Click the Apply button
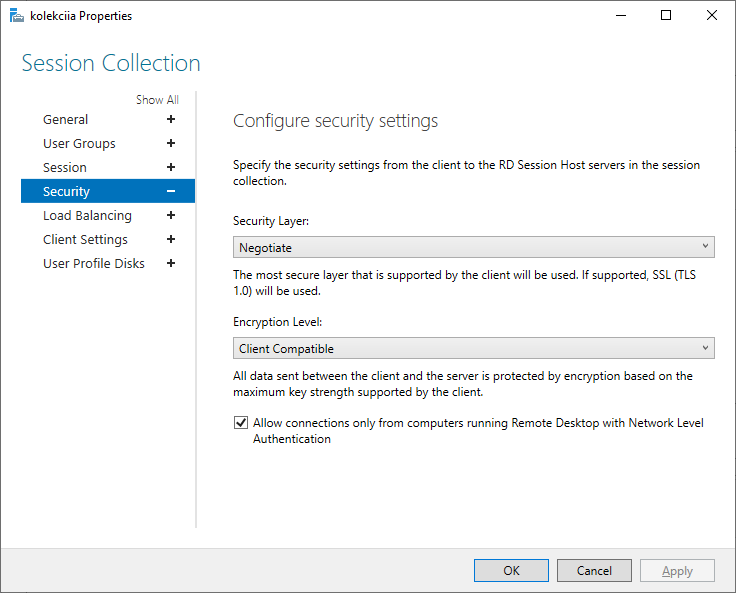 tap(677, 570)
